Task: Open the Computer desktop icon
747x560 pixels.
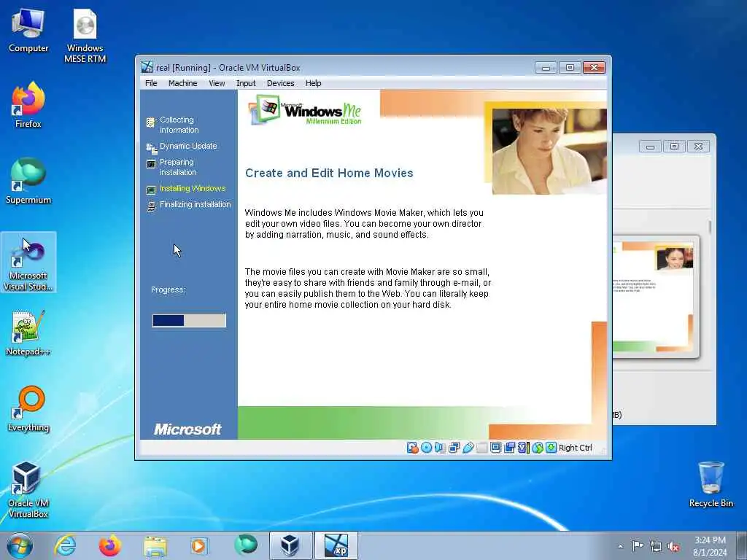Action: (x=28, y=31)
